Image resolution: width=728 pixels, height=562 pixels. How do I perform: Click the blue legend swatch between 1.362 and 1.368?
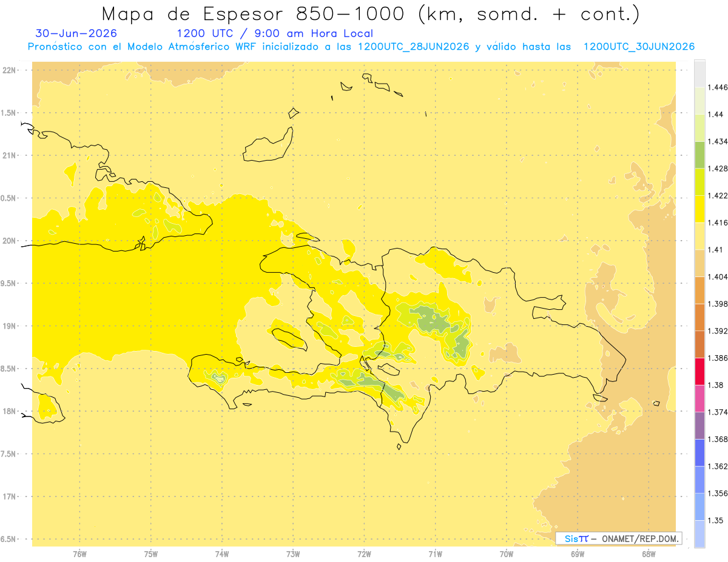(699, 452)
